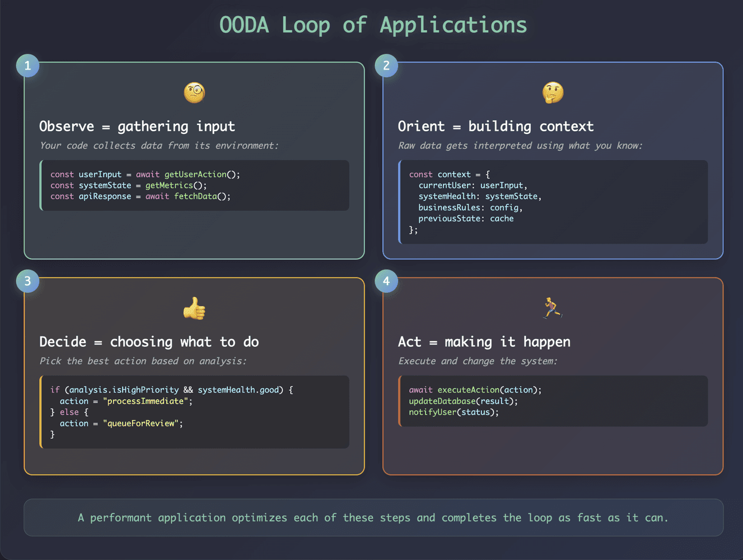
Task: Click the thinking face emoji in Orient card
Action: coord(553,92)
